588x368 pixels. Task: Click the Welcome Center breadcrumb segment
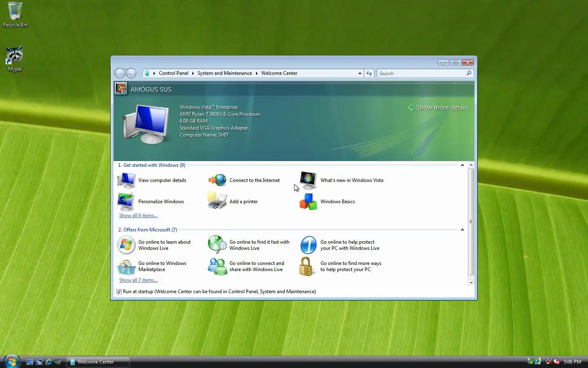pyautogui.click(x=279, y=73)
